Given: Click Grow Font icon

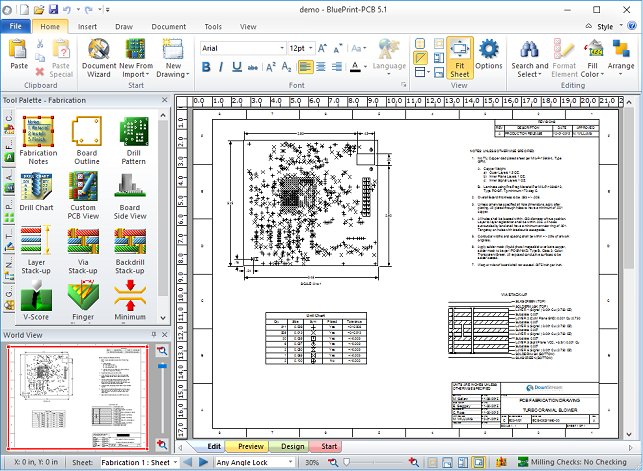Looking at the screenshot, I should (x=322, y=48).
